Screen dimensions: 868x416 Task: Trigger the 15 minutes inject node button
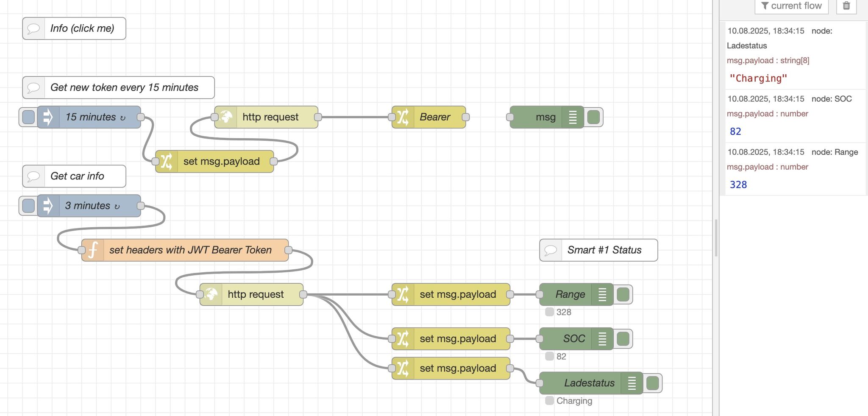point(28,117)
